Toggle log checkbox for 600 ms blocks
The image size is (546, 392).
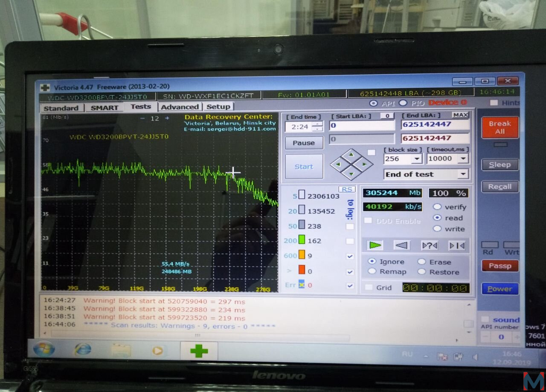point(350,257)
